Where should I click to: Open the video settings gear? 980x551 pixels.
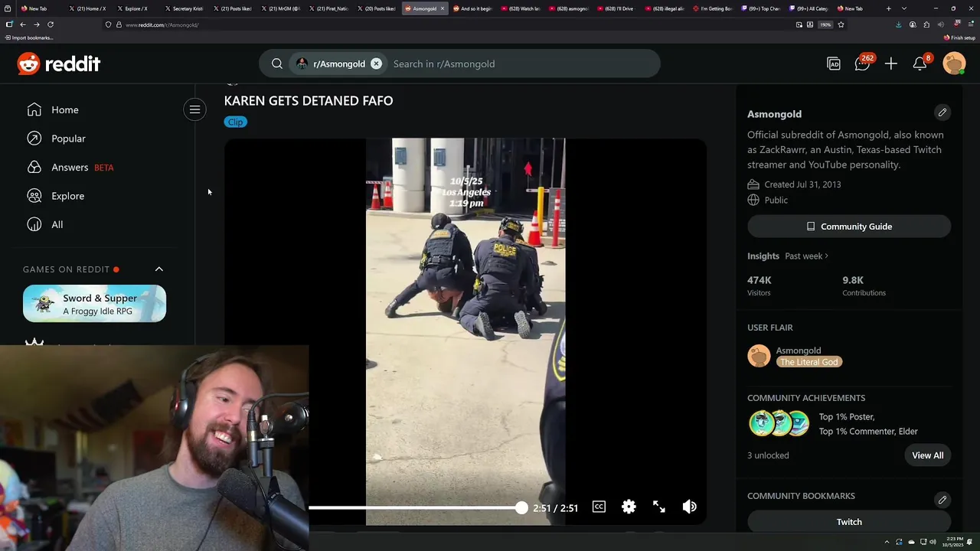point(629,507)
